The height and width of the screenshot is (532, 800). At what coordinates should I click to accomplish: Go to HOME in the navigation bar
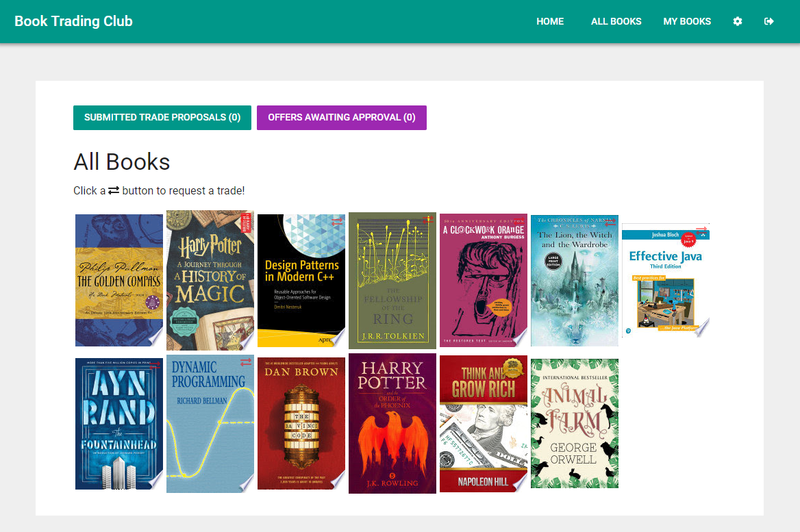click(x=550, y=21)
